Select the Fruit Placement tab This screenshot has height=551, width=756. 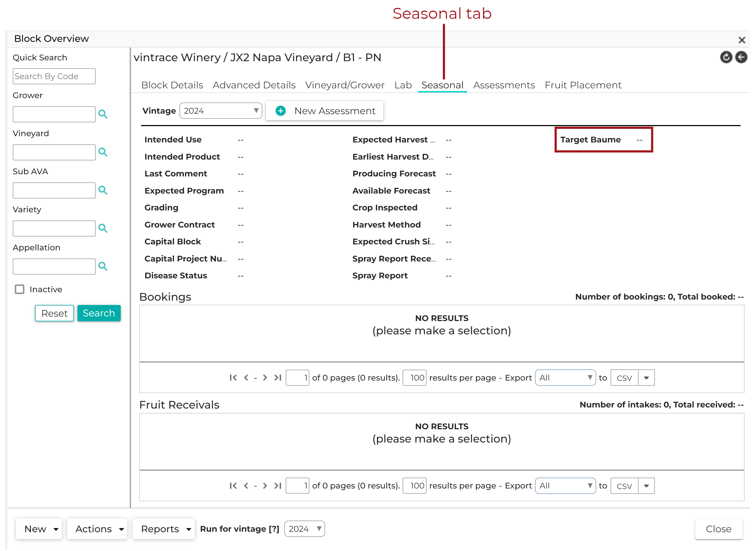coord(584,85)
